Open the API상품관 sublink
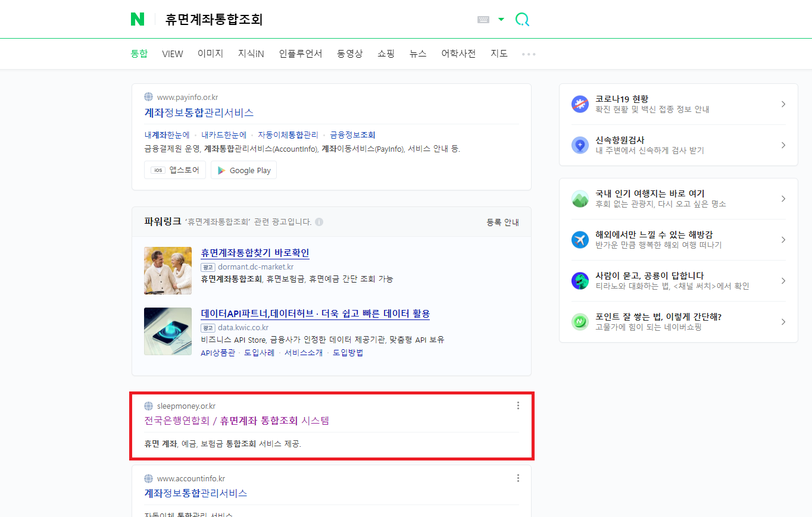812x517 pixels. 218,352
